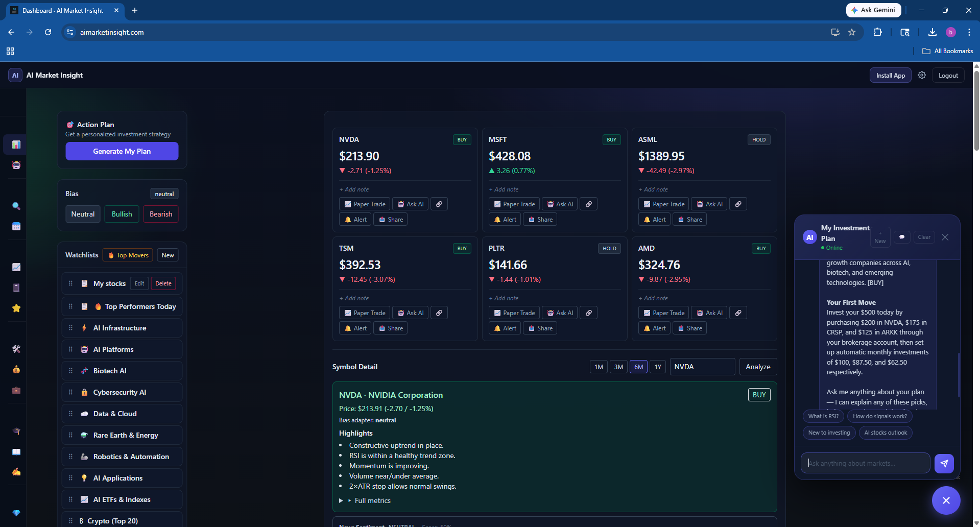The height and width of the screenshot is (527, 980).
Task: Click the floating round chat close button
Action: tap(946, 500)
